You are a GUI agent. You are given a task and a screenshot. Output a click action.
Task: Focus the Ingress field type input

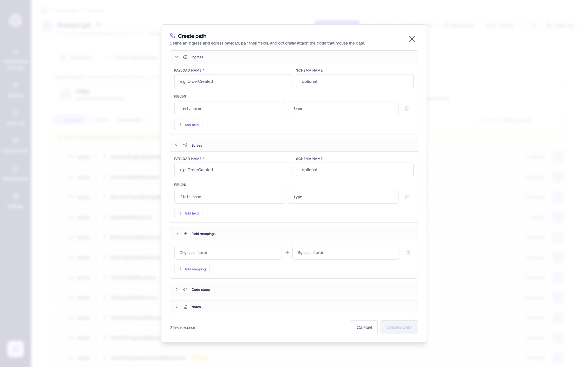(343, 108)
